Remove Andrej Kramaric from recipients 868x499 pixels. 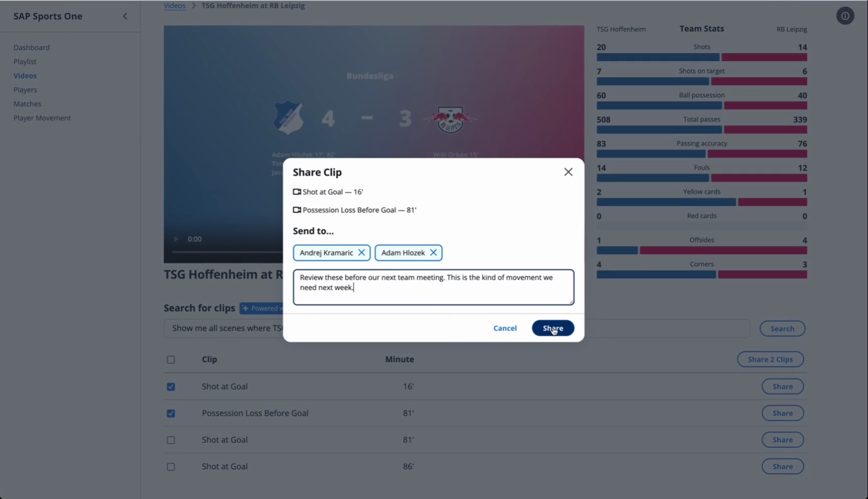point(361,253)
